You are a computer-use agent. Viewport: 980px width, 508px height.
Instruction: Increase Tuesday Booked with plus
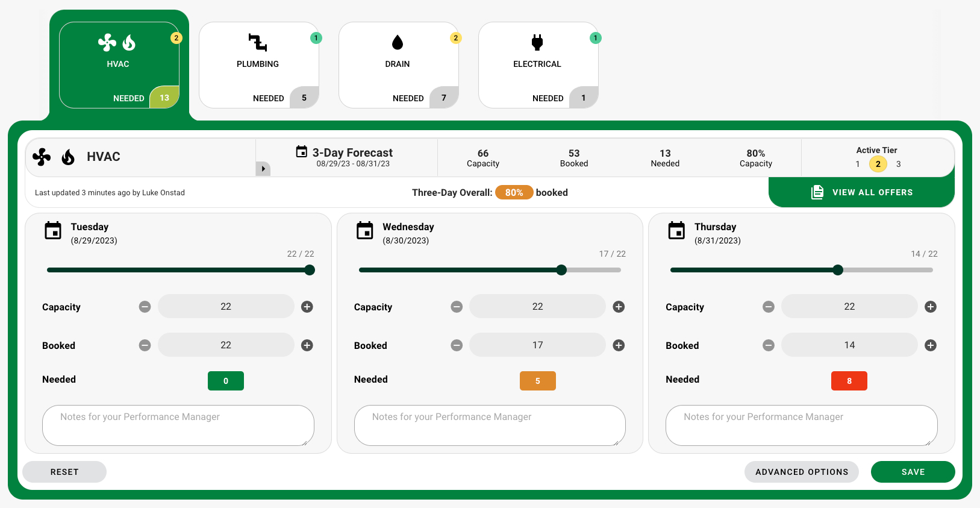click(307, 345)
